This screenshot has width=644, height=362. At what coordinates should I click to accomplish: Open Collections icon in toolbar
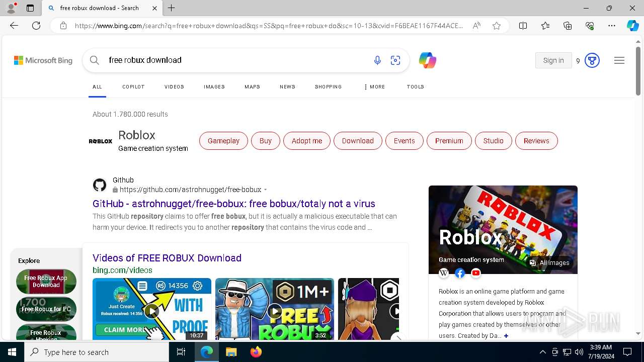[568, 26]
